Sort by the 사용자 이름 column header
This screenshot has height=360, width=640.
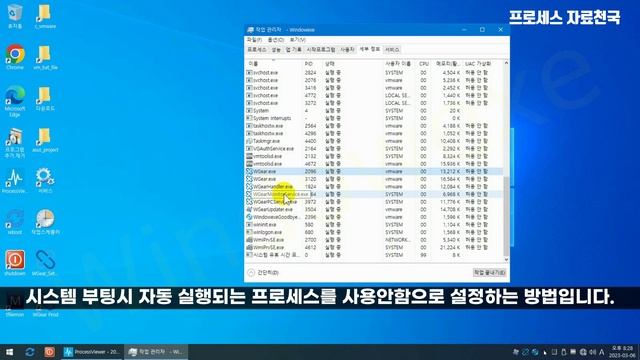400,64
